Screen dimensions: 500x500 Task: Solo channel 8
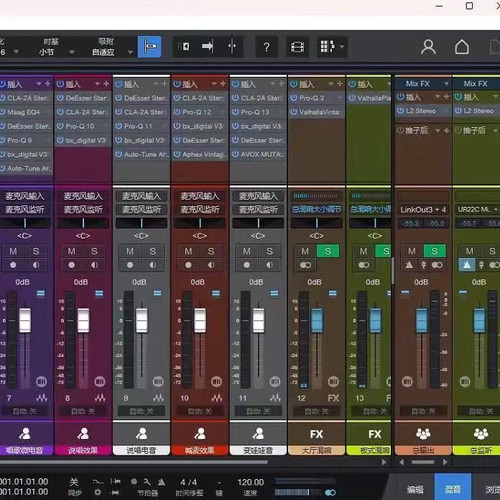(x=94, y=251)
